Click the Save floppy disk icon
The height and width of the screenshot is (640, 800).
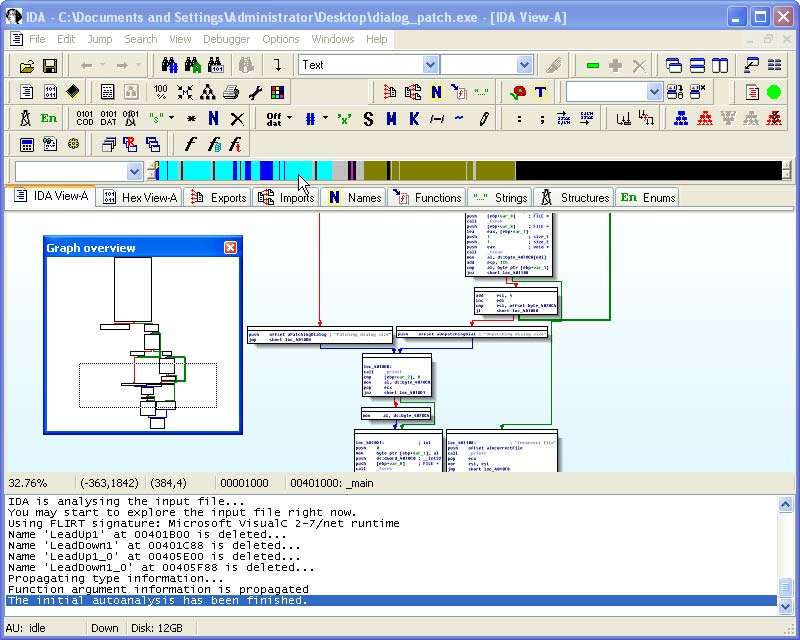coord(49,66)
